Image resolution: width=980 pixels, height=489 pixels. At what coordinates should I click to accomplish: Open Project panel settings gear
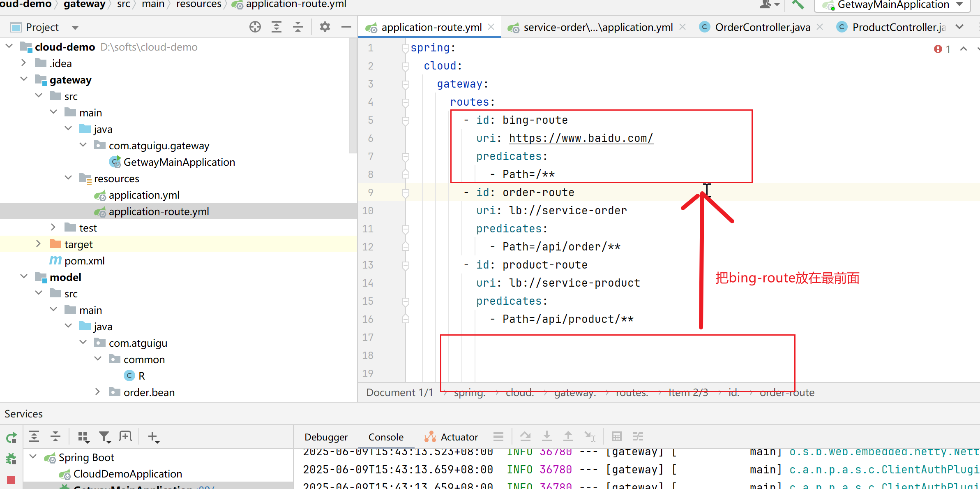(x=325, y=27)
